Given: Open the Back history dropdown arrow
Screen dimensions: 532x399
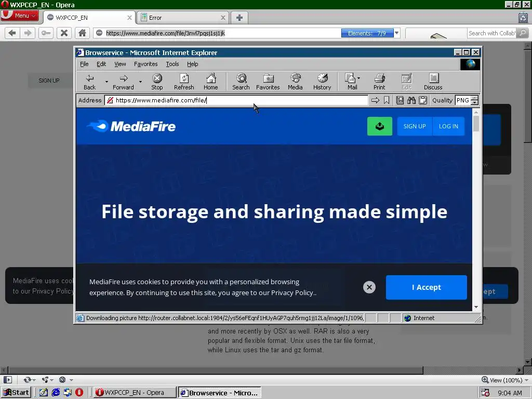Looking at the screenshot, I should click(x=107, y=82).
